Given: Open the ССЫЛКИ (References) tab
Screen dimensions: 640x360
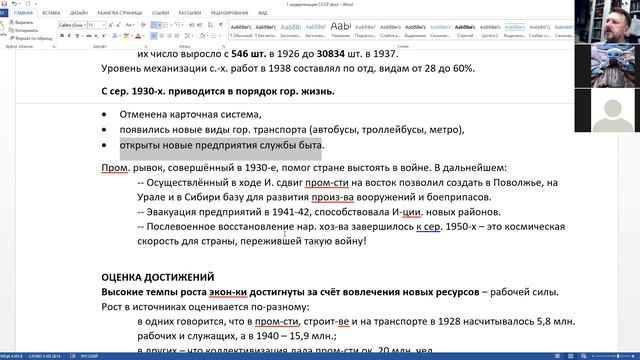Looking at the screenshot, I should pyautogui.click(x=160, y=13).
